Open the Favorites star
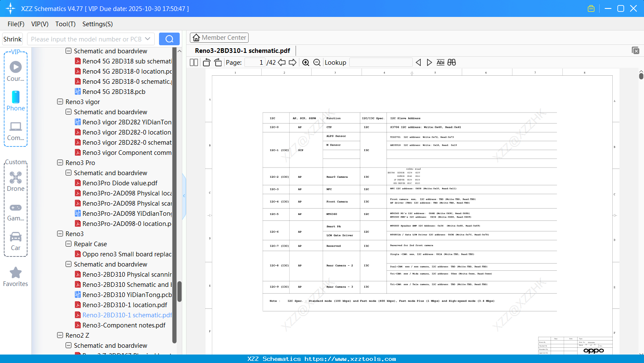Viewport: 644px width, 363px height. point(16,277)
